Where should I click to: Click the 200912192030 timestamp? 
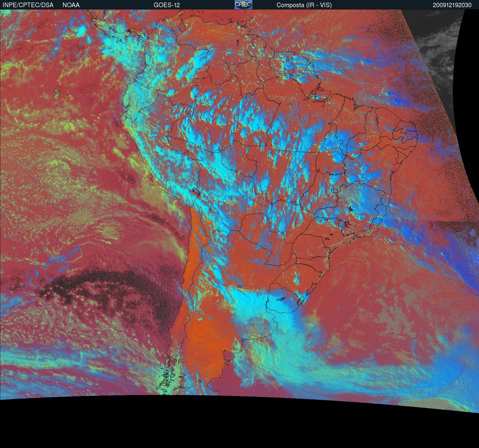tap(452, 5)
